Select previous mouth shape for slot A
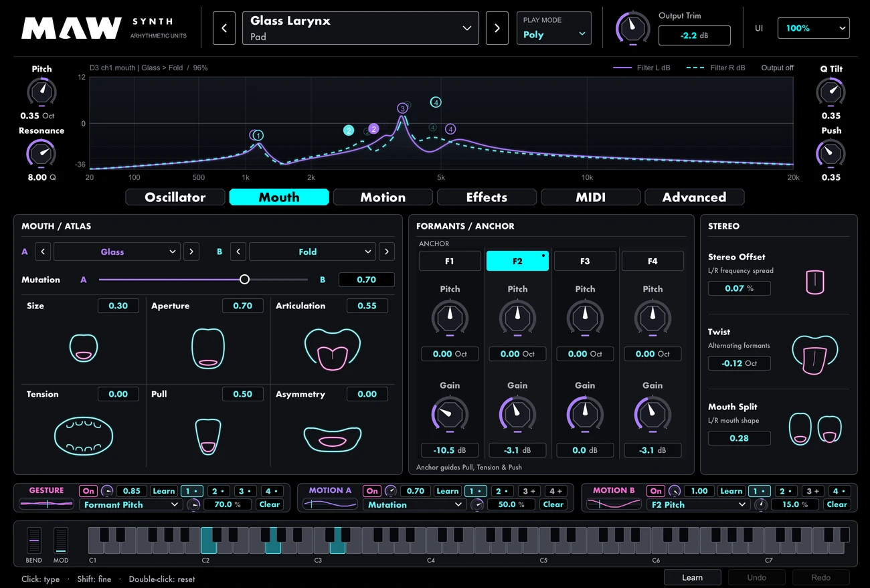This screenshot has width=870, height=588. (43, 252)
